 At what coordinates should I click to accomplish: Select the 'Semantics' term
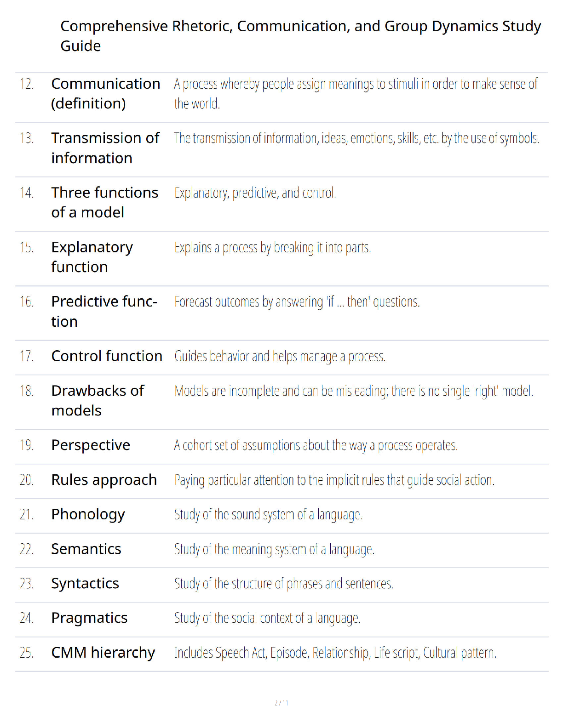86,549
